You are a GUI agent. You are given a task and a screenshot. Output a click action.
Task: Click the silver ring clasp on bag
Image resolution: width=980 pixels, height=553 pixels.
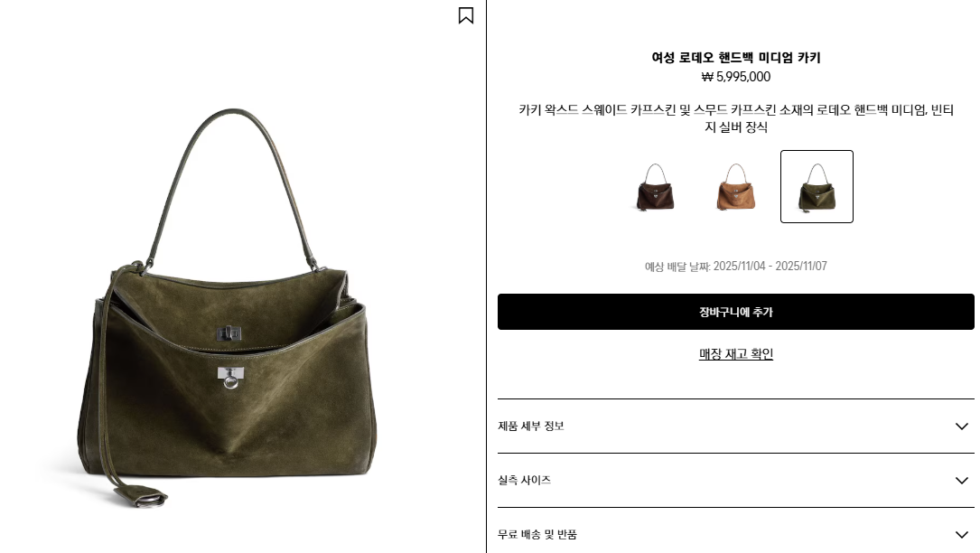[230, 378]
